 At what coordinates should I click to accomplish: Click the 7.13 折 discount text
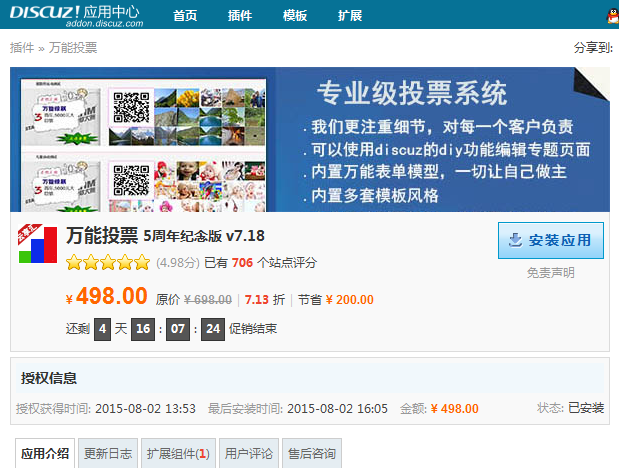click(x=264, y=300)
